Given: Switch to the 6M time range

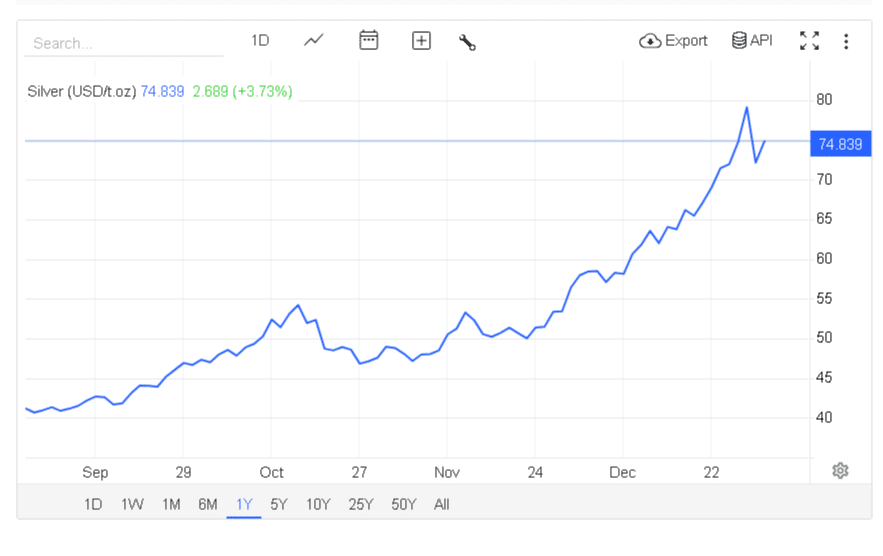Looking at the screenshot, I should tap(207, 504).
